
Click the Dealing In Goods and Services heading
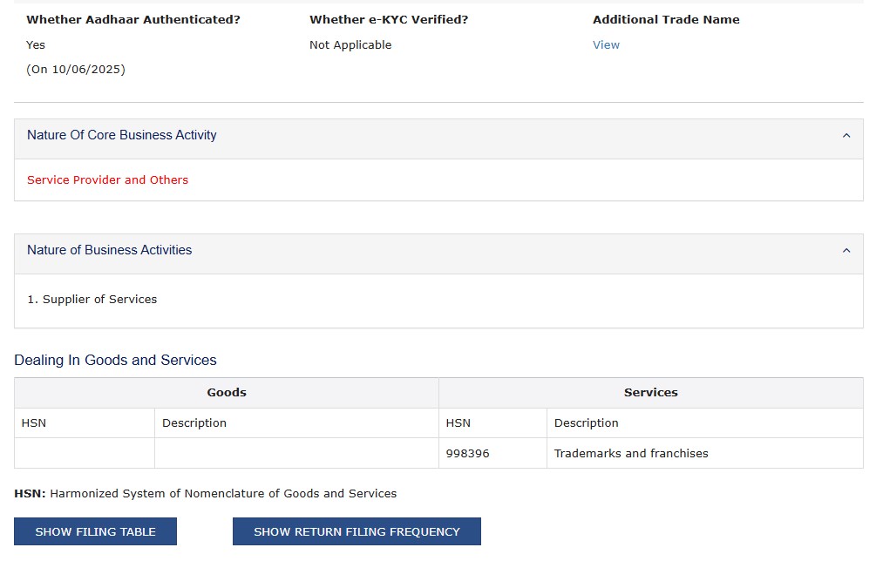[115, 361]
